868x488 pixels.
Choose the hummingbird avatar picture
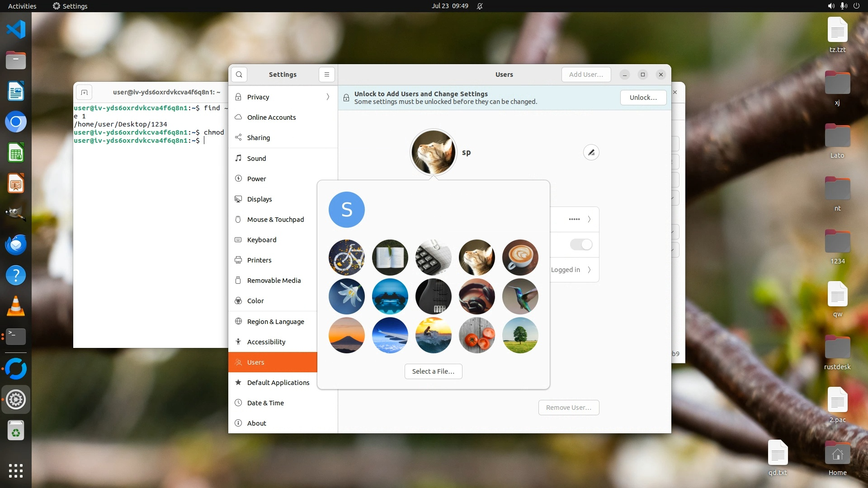point(520,296)
